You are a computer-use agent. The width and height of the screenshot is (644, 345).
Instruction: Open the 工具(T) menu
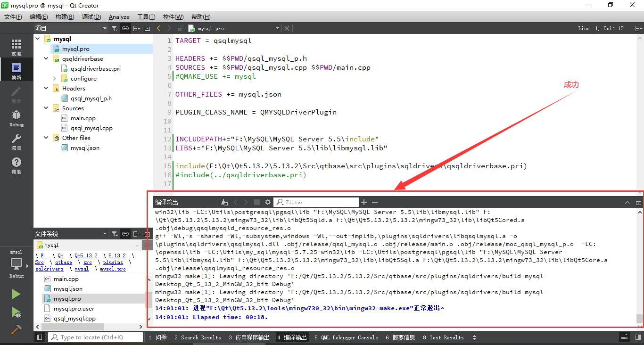point(146,16)
